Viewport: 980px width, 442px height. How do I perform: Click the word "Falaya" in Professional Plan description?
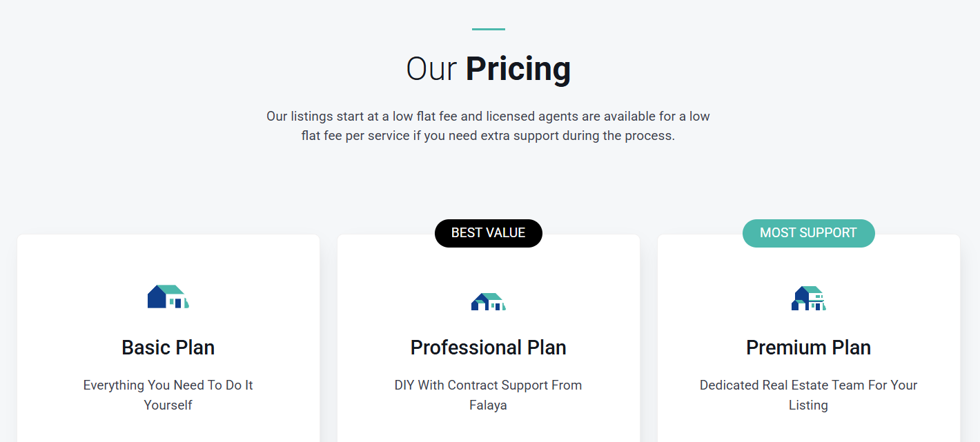tap(488, 405)
